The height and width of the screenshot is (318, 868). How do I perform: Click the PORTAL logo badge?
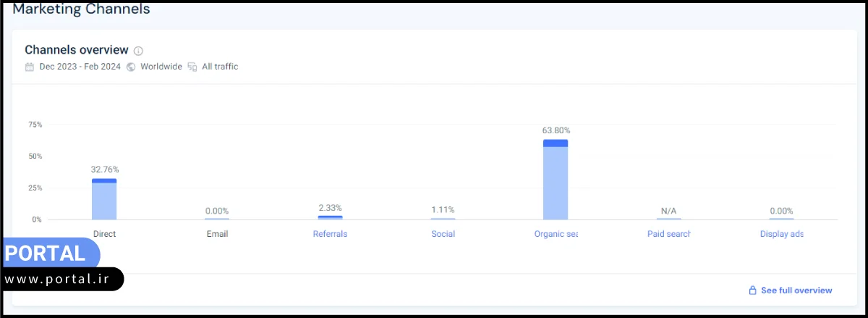point(47,254)
